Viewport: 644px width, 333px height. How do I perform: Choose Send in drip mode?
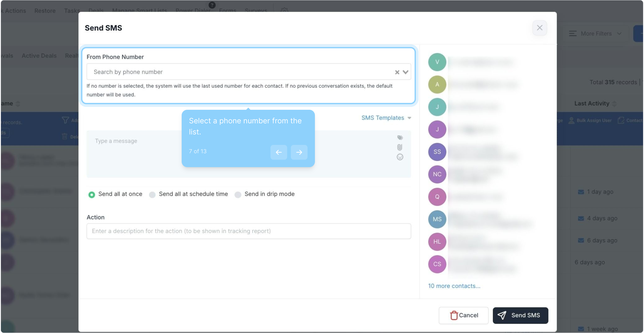coord(238,195)
